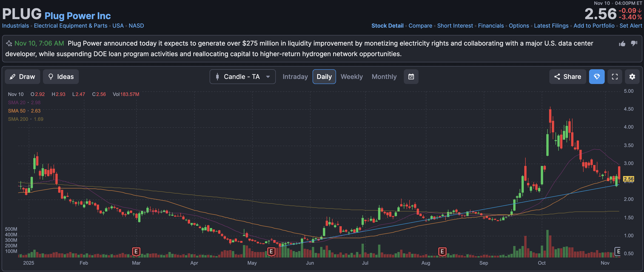
Task: Select the Weekly timeframe
Action: (351, 77)
